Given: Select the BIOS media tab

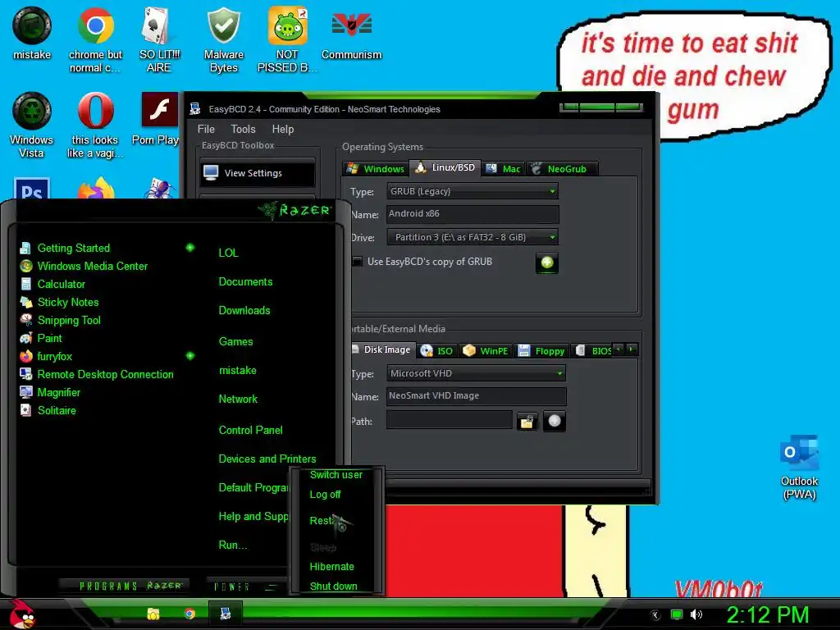Looking at the screenshot, I should (x=592, y=351).
